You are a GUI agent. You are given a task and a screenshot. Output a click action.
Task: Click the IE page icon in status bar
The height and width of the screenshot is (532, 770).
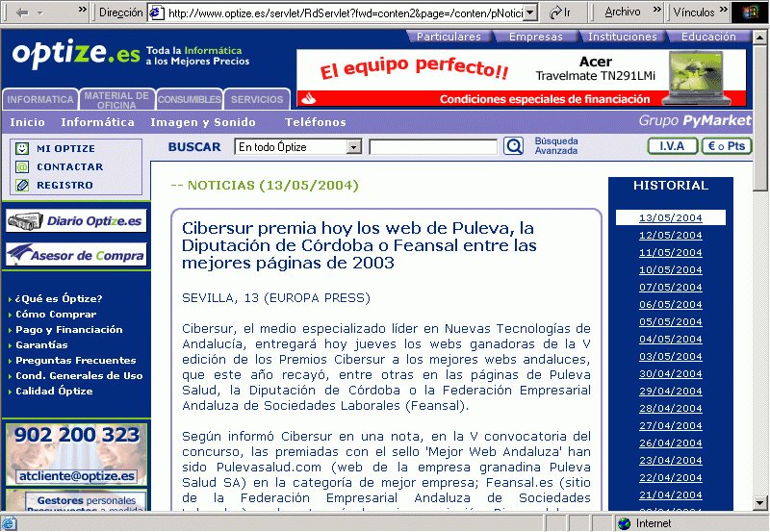10,523
